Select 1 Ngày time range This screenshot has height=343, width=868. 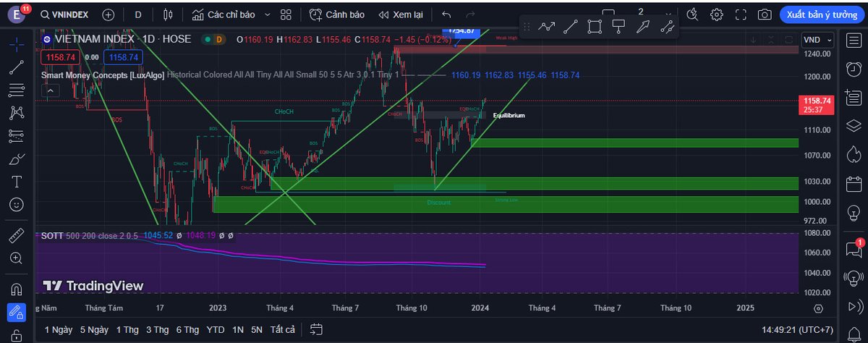[x=59, y=329]
